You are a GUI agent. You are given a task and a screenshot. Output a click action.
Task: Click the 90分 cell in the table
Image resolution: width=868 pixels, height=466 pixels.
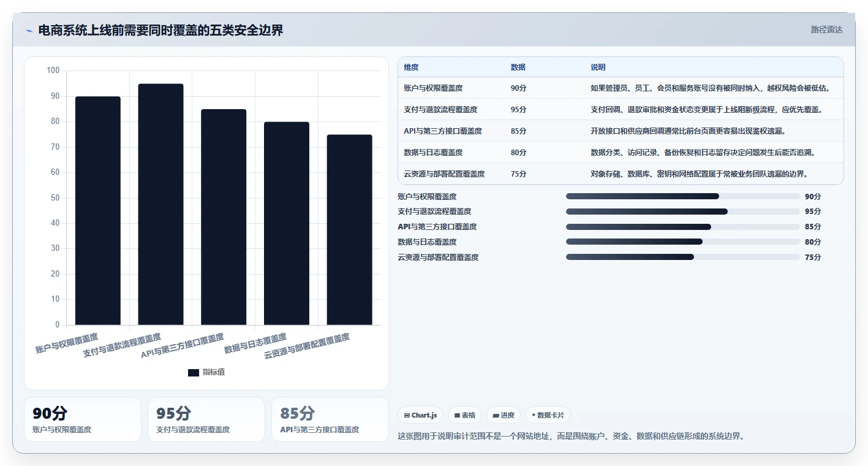(518, 88)
